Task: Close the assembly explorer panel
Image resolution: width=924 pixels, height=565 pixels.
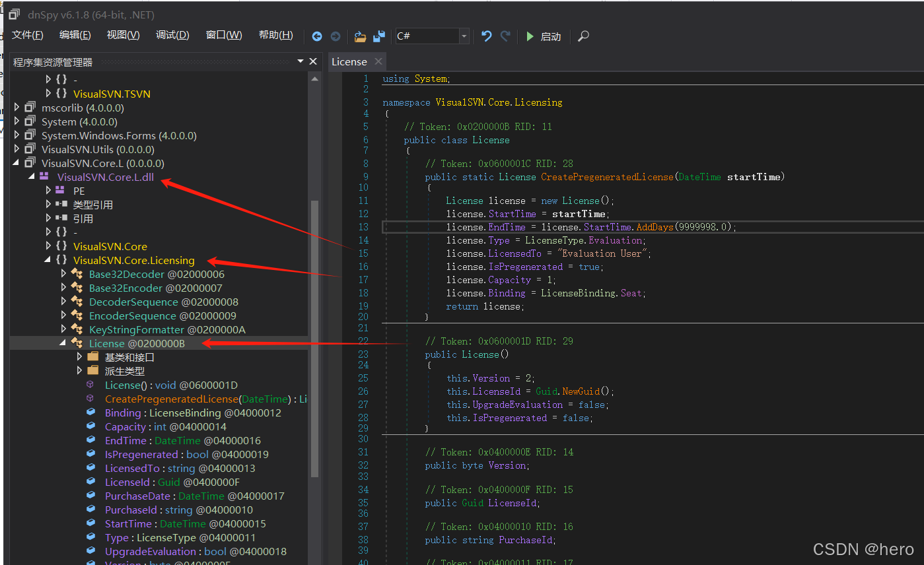Action: [314, 61]
